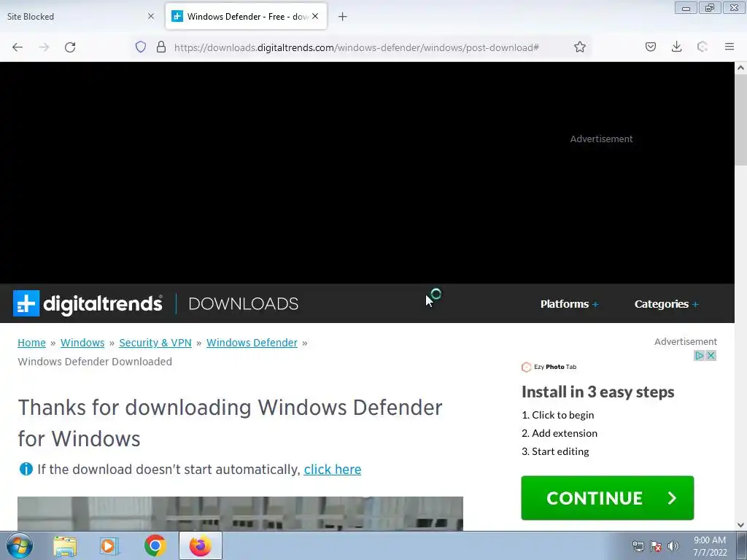747x560 pixels.
Task: Click 'Windows Defender Downloaded' breadcrumb text
Action: (95, 362)
